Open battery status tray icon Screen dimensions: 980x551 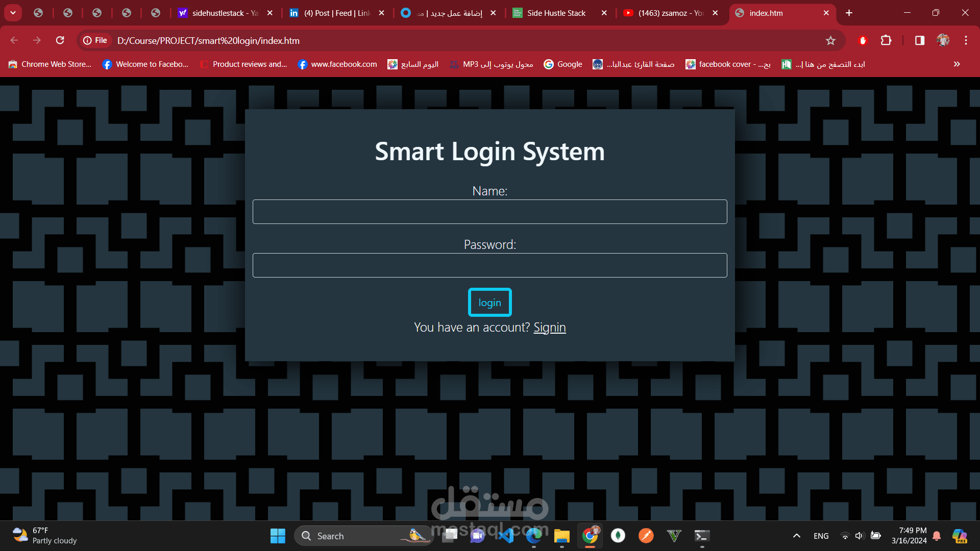876,536
